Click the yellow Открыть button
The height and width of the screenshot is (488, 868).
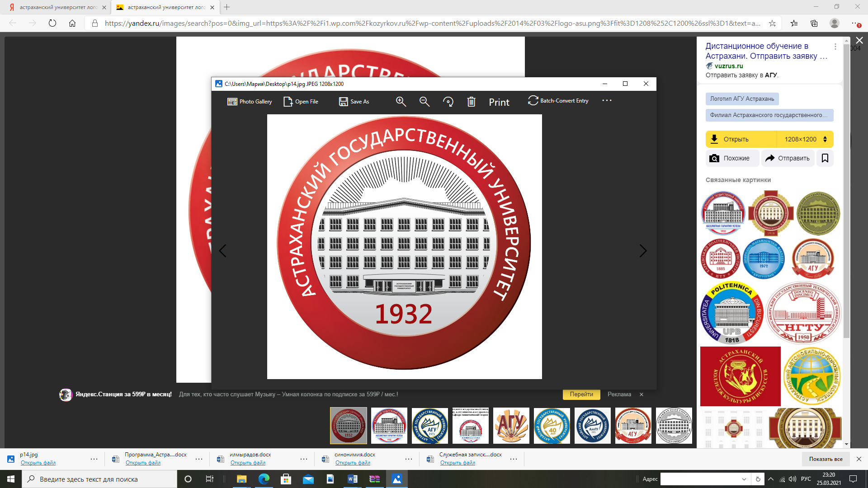click(x=741, y=139)
